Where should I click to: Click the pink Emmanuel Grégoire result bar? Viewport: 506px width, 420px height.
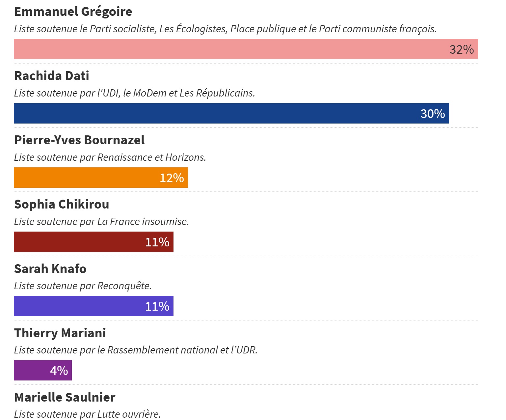tap(230, 49)
